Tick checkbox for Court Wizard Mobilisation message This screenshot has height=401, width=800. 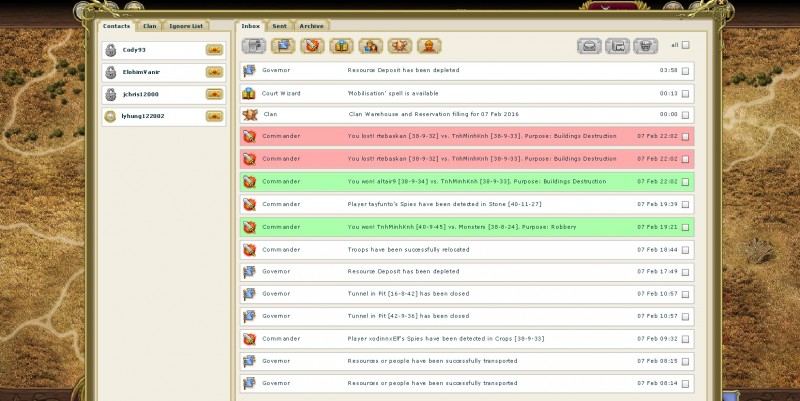(685, 93)
